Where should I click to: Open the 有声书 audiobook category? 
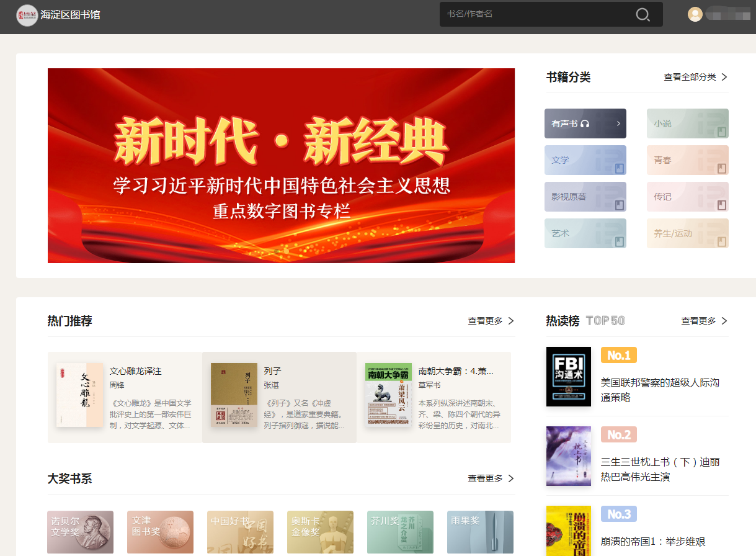pyautogui.click(x=585, y=123)
